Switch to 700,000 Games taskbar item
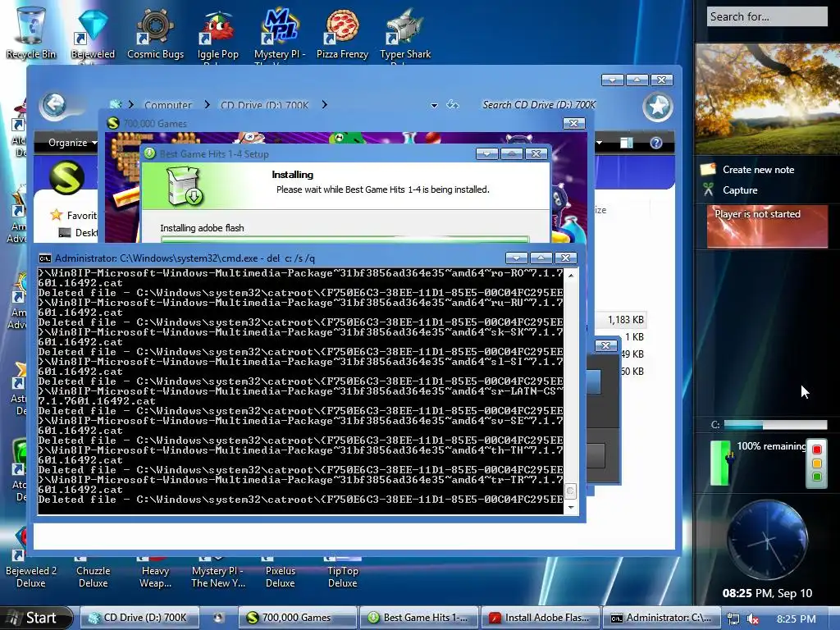This screenshot has height=630, width=840. (x=297, y=618)
